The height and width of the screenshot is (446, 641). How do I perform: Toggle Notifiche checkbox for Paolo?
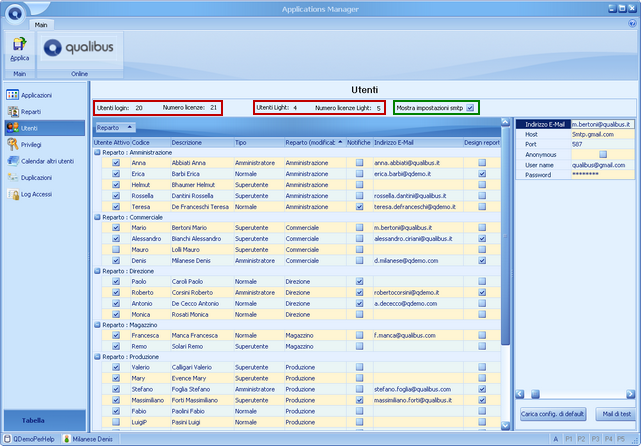click(359, 281)
